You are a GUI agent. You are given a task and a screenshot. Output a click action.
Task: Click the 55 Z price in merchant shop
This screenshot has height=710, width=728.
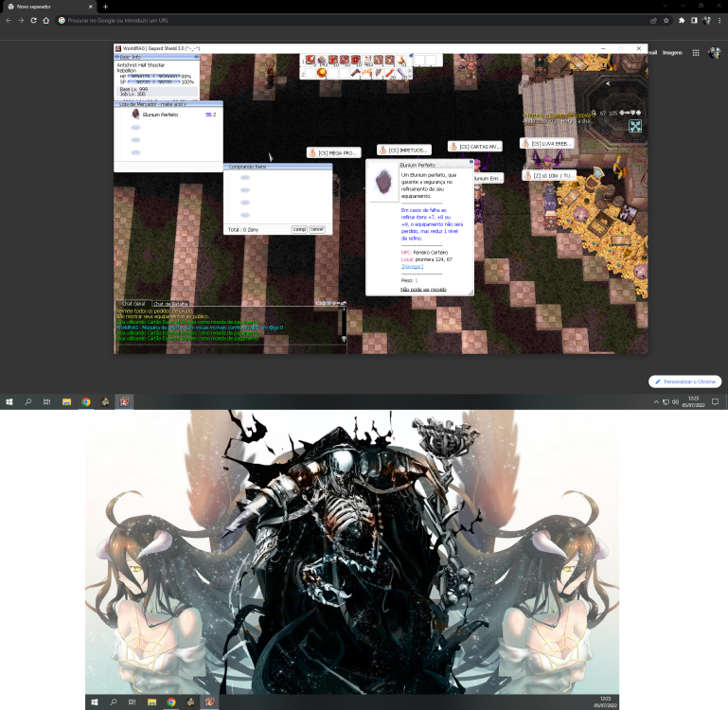(211, 115)
